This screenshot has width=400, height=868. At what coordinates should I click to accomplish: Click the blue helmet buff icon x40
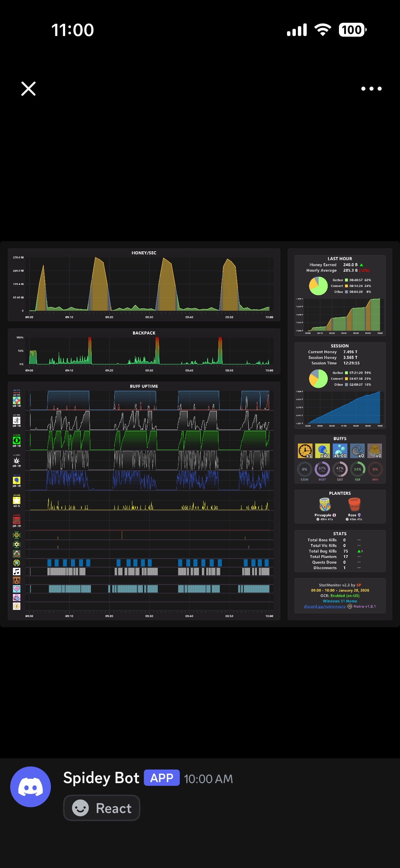click(x=323, y=451)
